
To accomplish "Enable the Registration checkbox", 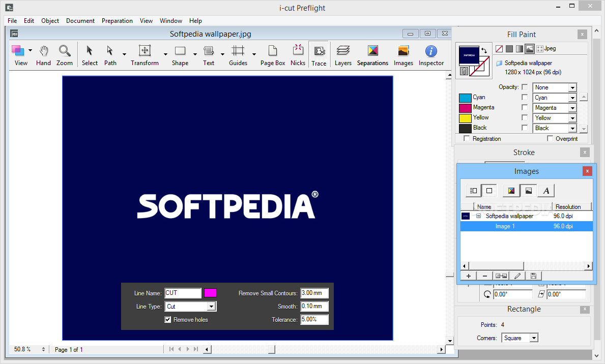I will click(467, 138).
